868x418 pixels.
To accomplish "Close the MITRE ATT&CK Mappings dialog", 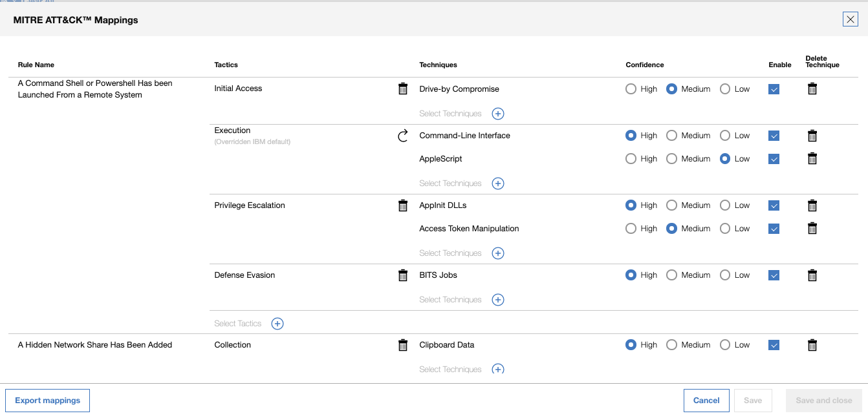I will tap(850, 19).
